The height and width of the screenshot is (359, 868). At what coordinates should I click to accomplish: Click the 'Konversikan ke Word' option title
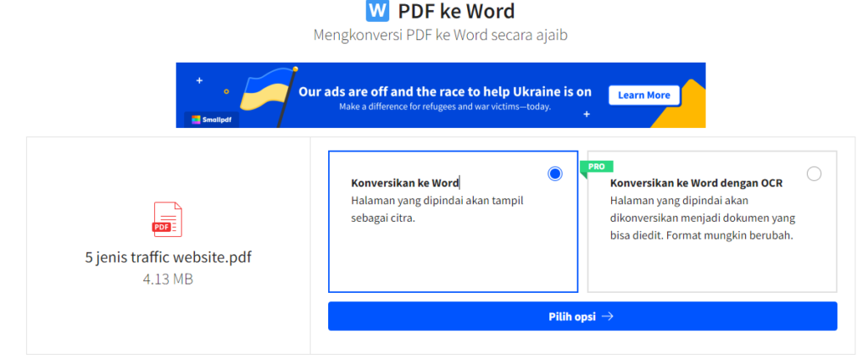coord(404,183)
